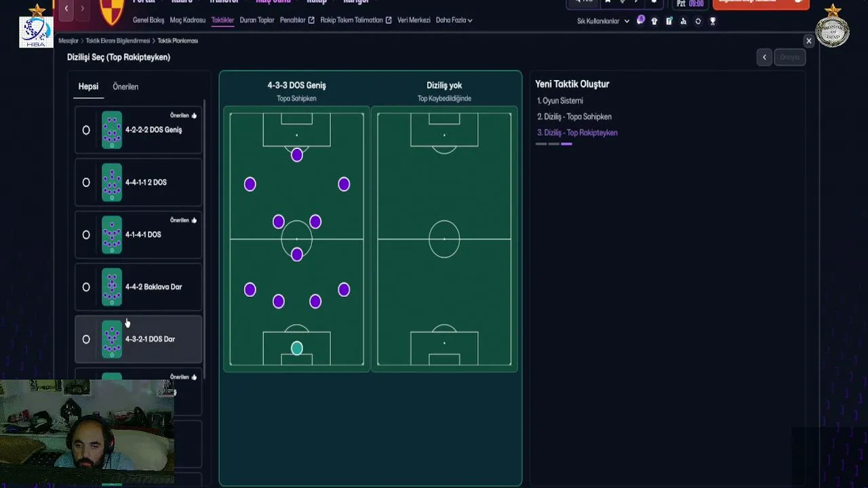This screenshot has width=868, height=488.
Task: Click the Top Kaybedildiğinde subtitle
Action: pyautogui.click(x=444, y=98)
